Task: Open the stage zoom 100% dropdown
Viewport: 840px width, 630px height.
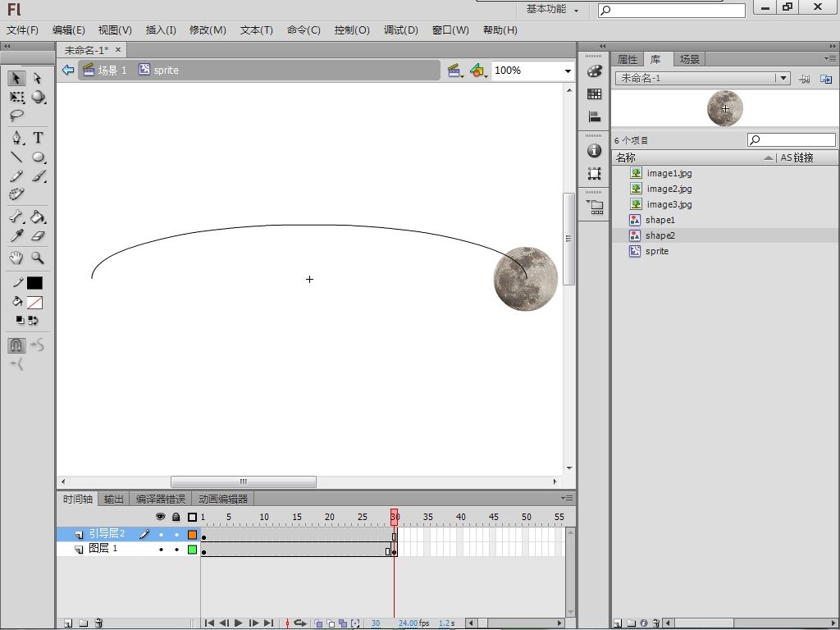Action: pos(567,71)
